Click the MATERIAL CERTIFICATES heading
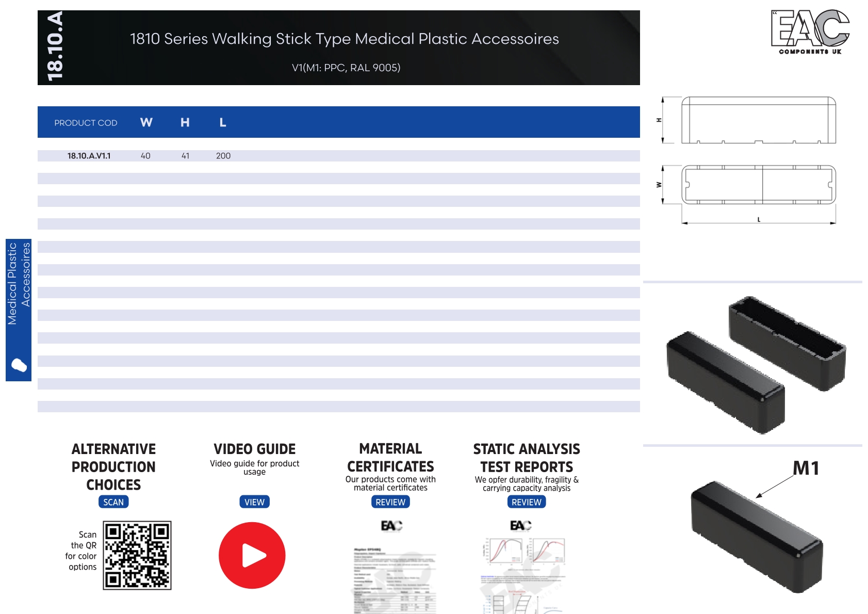 pyautogui.click(x=390, y=458)
